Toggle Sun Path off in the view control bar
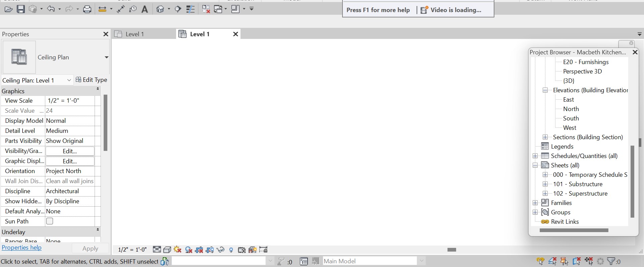Image resolution: width=644 pixels, height=267 pixels. [x=178, y=250]
